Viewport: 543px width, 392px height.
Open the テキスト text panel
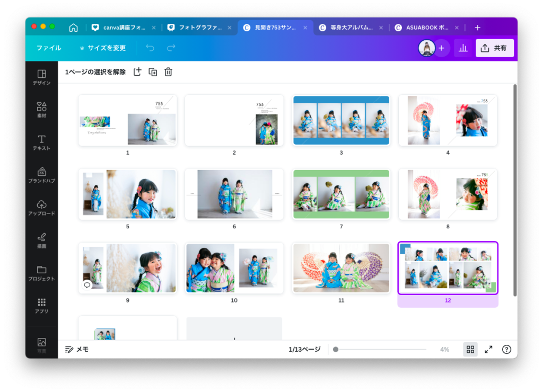pos(41,142)
